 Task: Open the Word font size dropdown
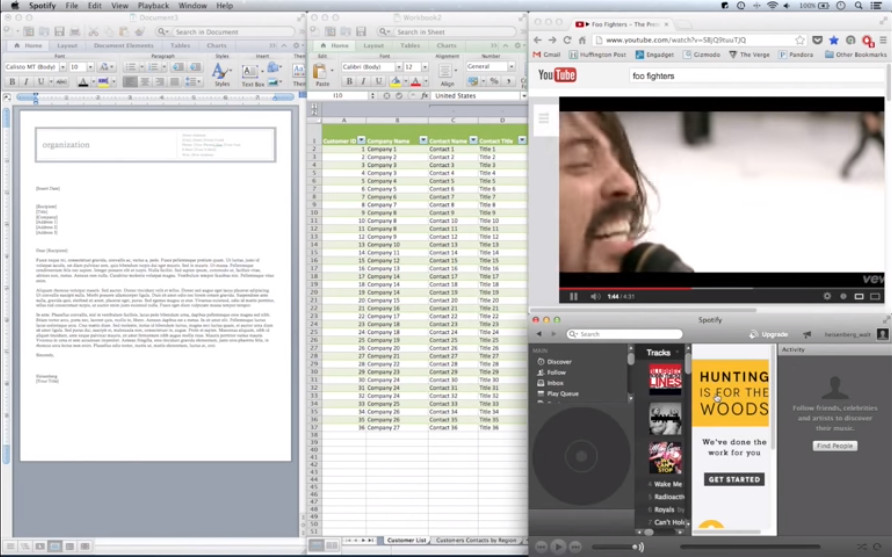pos(90,67)
